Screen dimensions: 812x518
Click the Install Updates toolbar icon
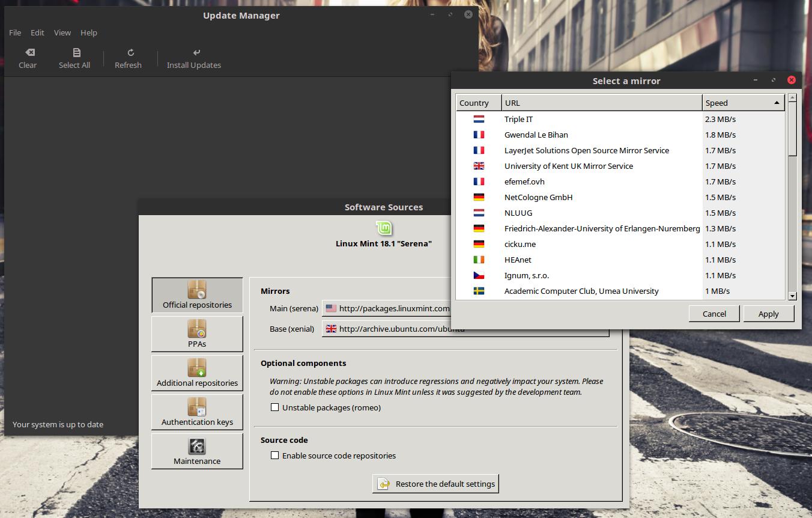click(x=196, y=53)
